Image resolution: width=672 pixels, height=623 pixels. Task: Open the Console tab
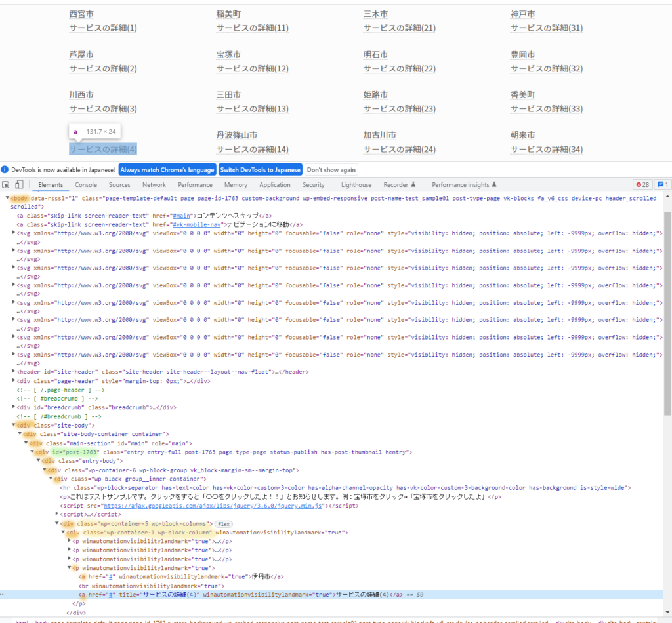click(x=86, y=184)
